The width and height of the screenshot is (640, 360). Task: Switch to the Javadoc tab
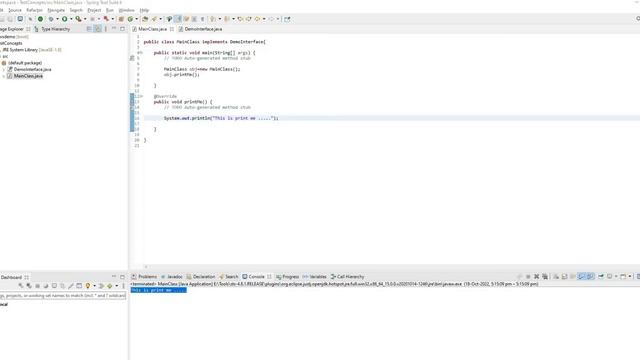(171, 277)
